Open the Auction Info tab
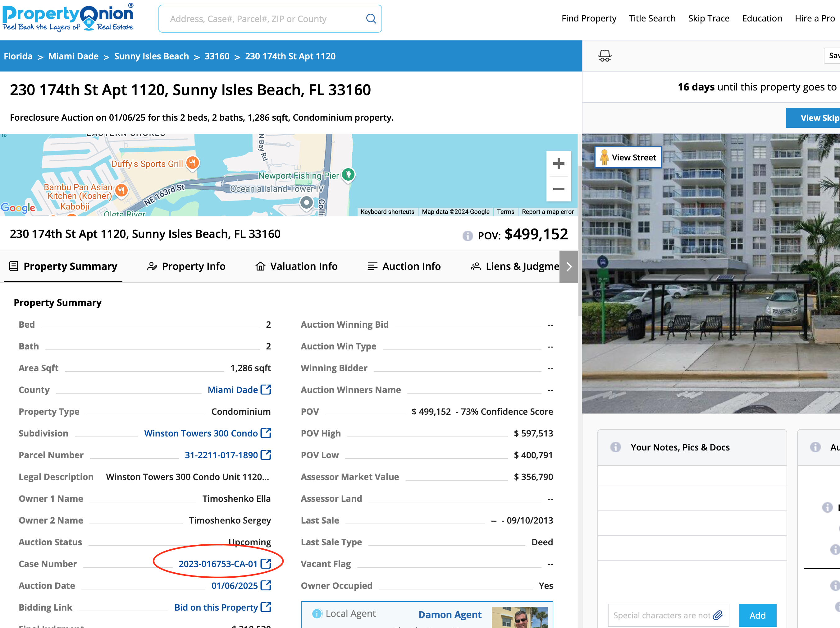 pyautogui.click(x=404, y=266)
